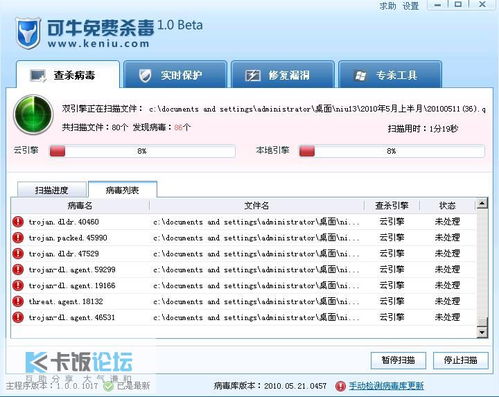The height and width of the screenshot is (397, 499).
Task: Sort by the 病毒名 column header
Action: 80,206
